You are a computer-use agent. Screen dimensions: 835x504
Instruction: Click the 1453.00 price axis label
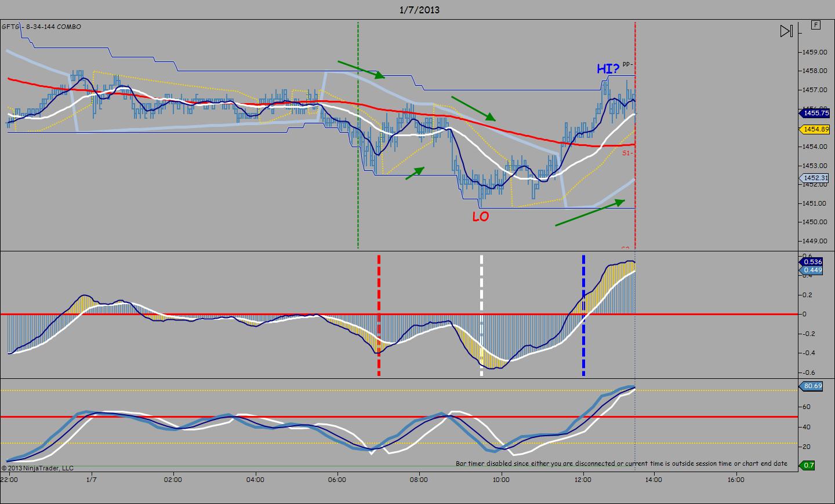(x=815, y=166)
